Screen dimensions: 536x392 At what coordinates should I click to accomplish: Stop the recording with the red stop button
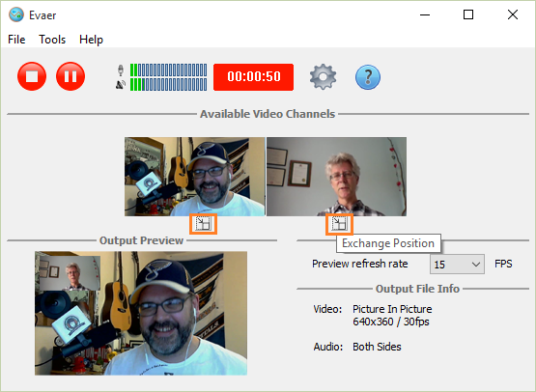(32, 76)
